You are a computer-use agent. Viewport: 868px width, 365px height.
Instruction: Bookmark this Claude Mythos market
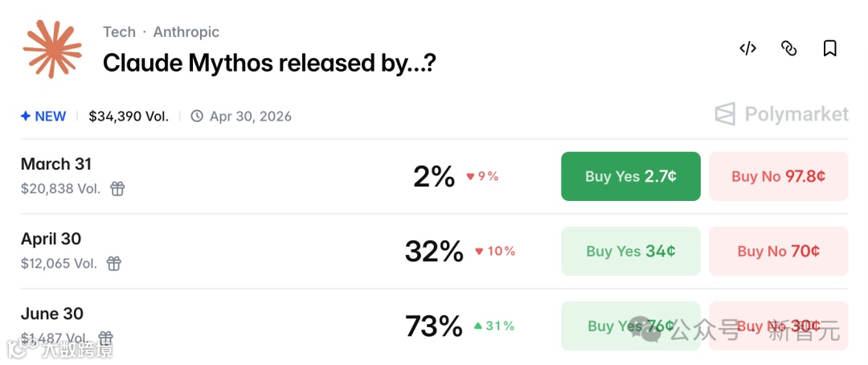click(830, 48)
